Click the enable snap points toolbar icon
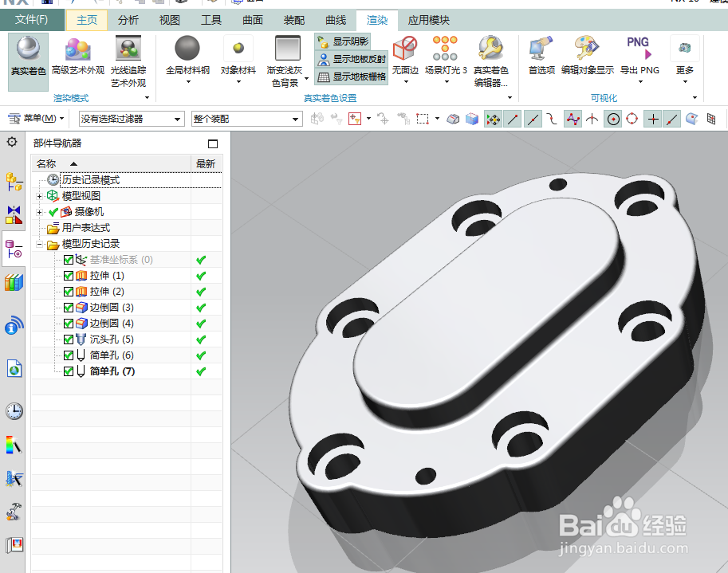The width and height of the screenshot is (728, 573). (493, 120)
